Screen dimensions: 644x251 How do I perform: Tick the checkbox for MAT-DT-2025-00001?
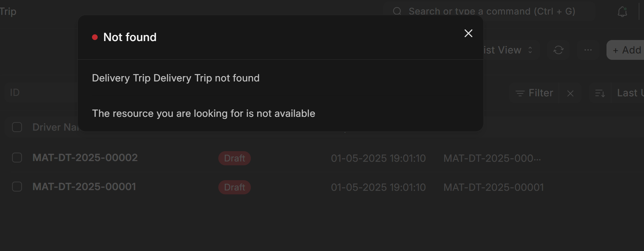coord(17,187)
